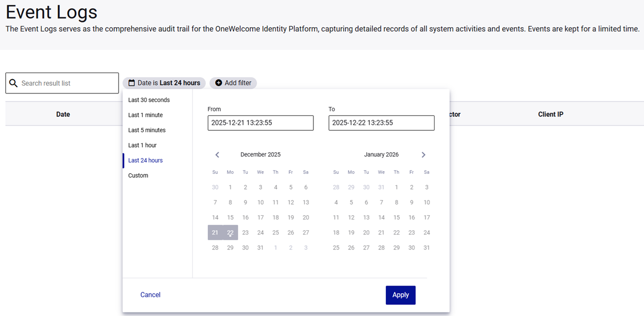Select Last 1 minute preset

point(145,115)
